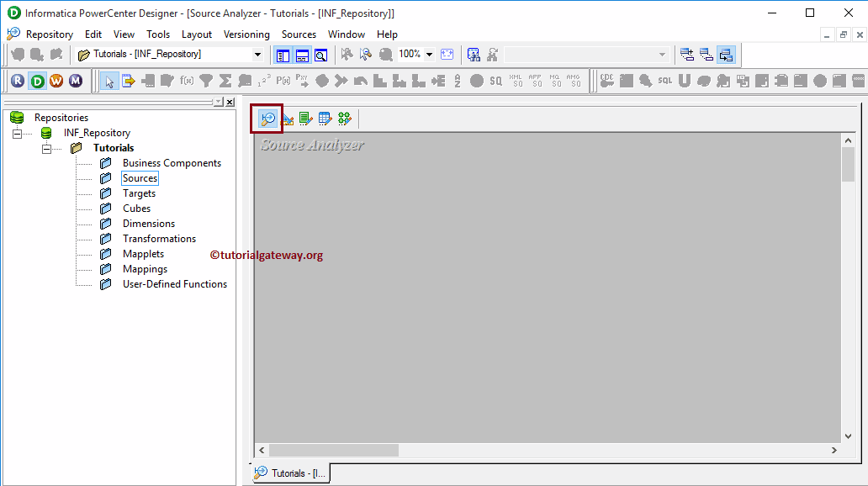Collapse the INF_Repository tree node

[x=17, y=134]
